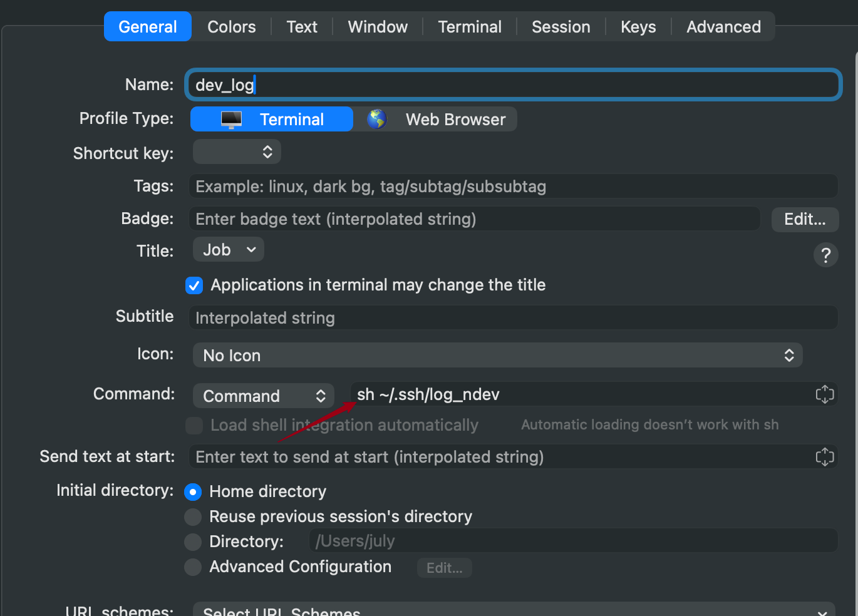Click the Subtitle interpolated string field
Image resolution: width=858 pixels, height=616 pixels.
click(x=514, y=318)
